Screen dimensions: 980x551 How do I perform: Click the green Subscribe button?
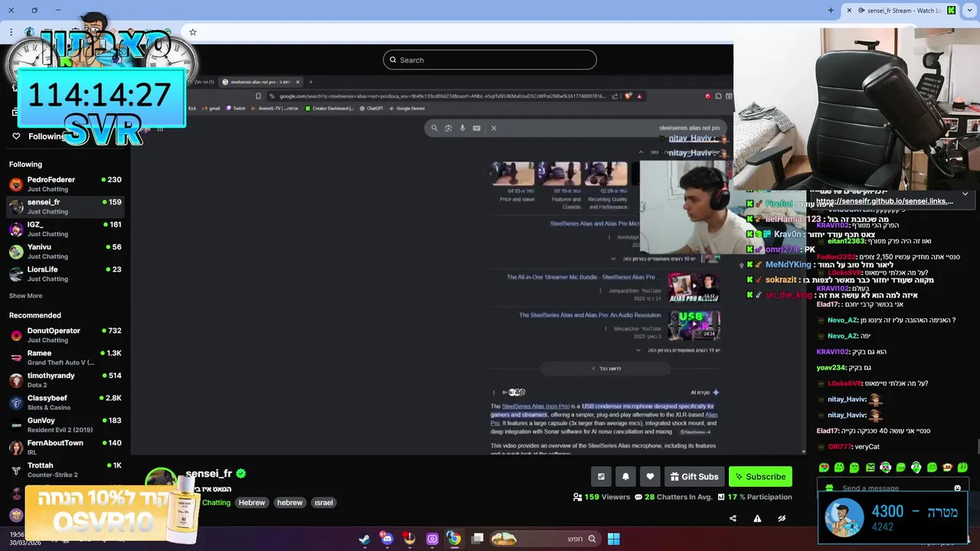coord(760,476)
